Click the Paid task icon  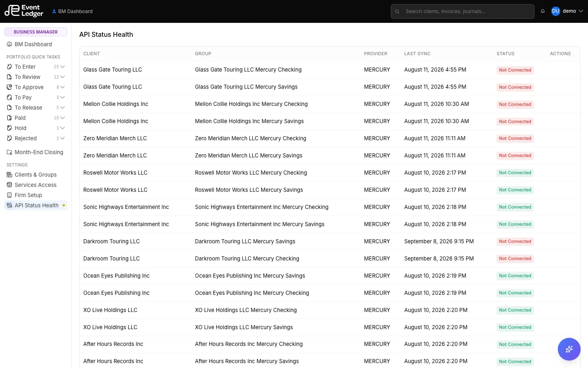9,118
